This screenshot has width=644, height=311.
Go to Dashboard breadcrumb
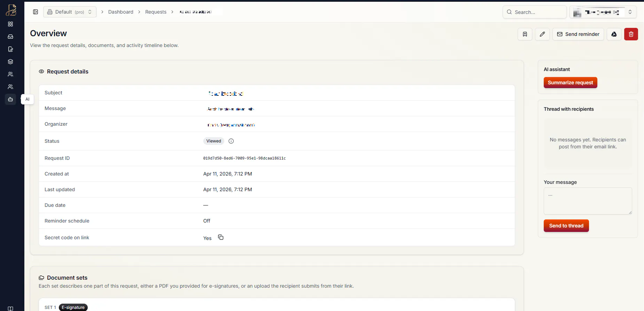[121, 12]
